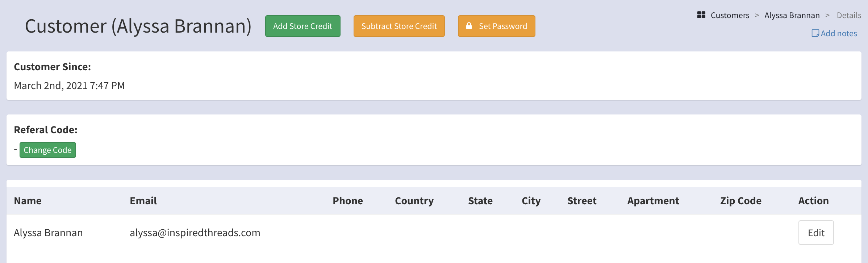The width and height of the screenshot is (868, 263).
Task: Click the Customers grid icon in breadcrumb
Action: (701, 15)
